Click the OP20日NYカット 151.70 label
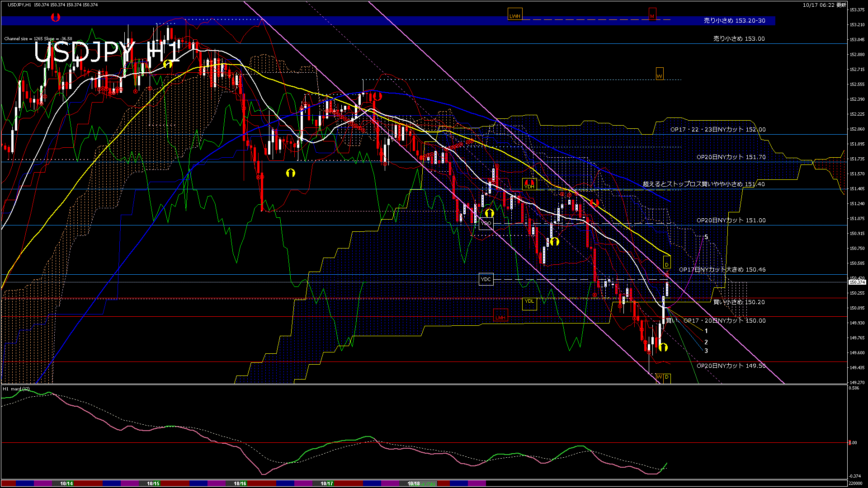This screenshot has width=868, height=488. point(731,157)
